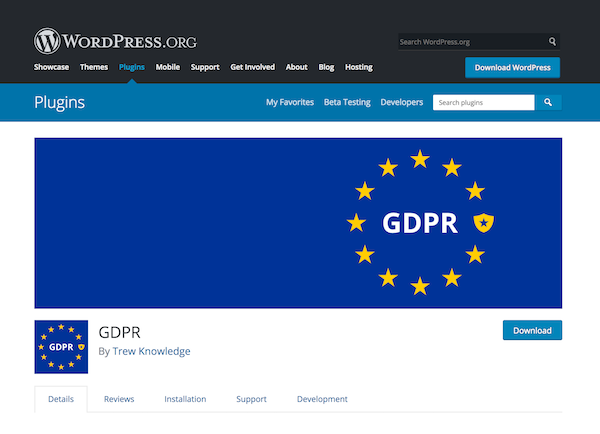
Task: Select the Details tab
Action: 61,399
